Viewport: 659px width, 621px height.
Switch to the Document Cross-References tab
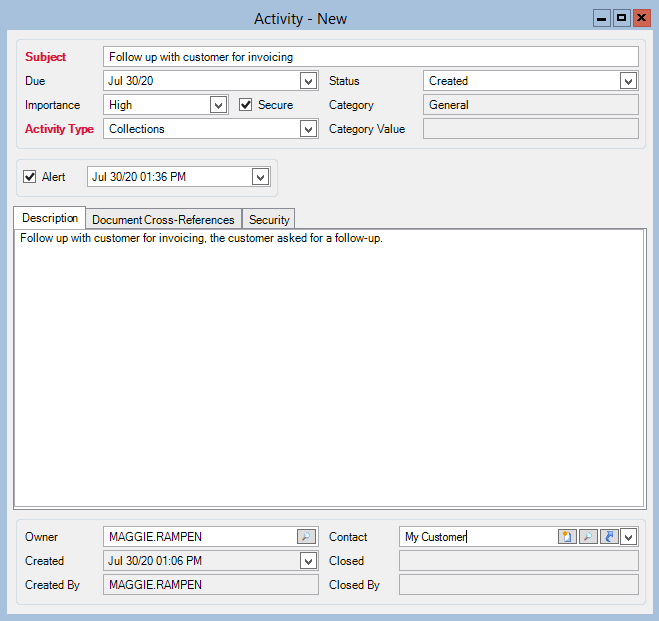[163, 220]
